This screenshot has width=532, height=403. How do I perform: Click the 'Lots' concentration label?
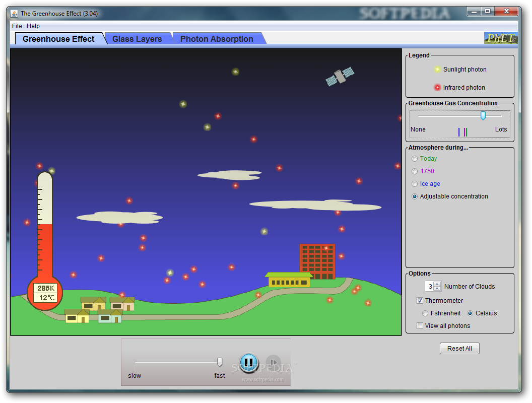coord(501,129)
